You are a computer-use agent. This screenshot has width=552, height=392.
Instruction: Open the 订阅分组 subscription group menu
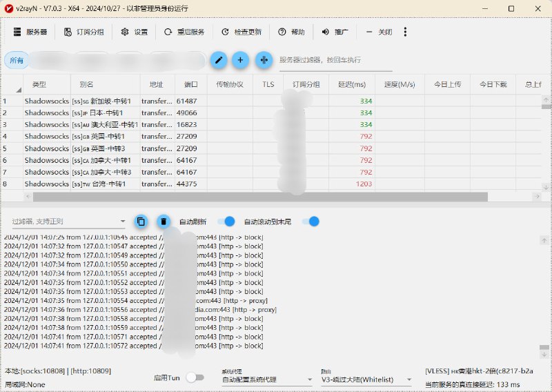pos(84,32)
